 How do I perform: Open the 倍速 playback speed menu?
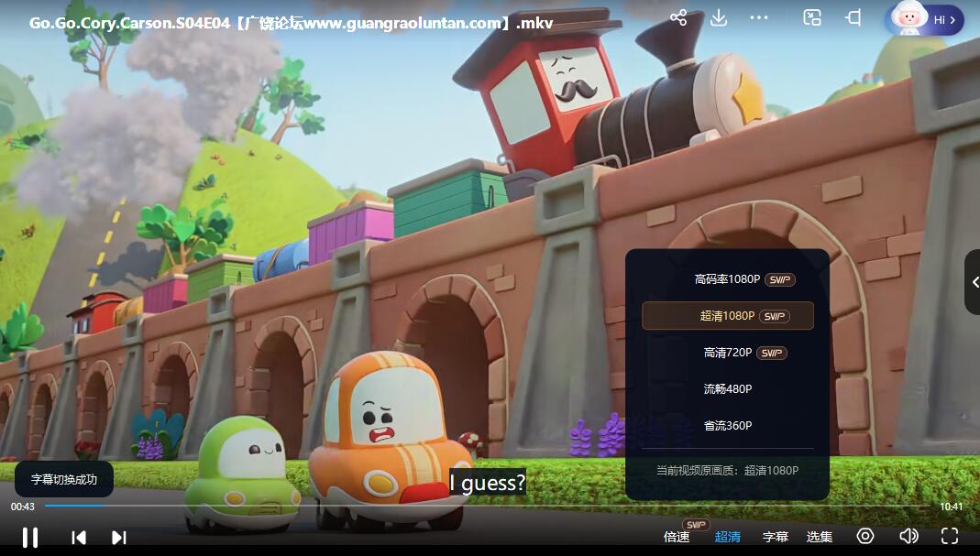[x=677, y=537]
